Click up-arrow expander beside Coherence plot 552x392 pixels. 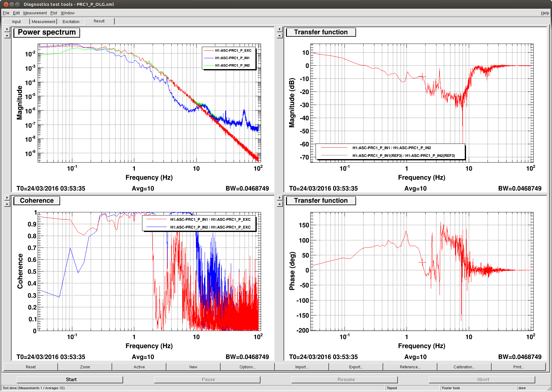7,204
